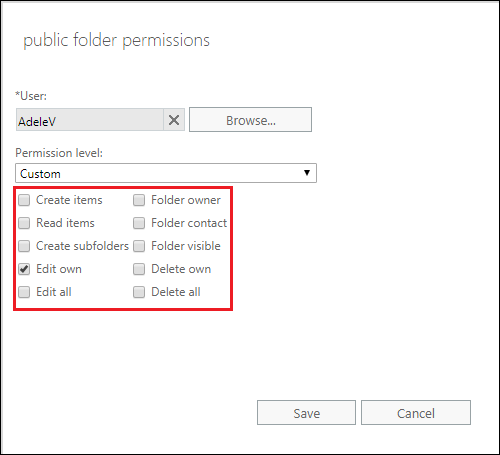
Task: Clear the AdeleV user with X icon
Action: 174,120
